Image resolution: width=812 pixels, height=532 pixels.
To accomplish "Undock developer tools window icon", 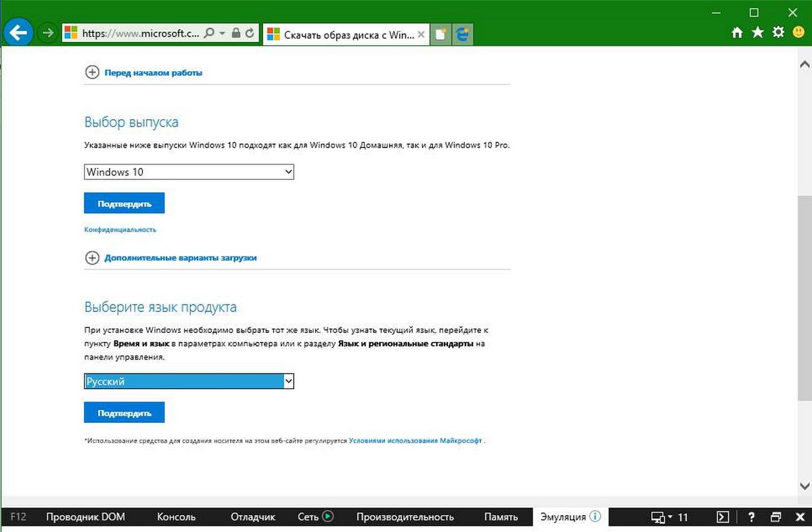I will click(776, 517).
